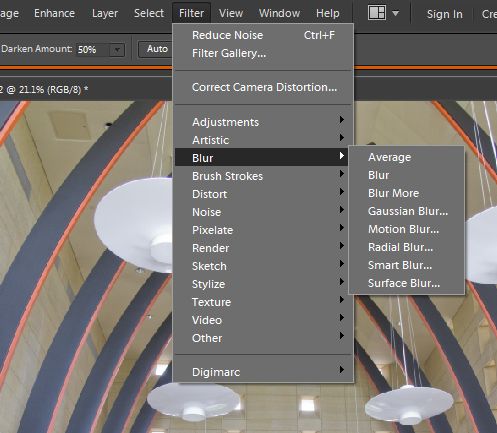Open the Select menu

coord(149,13)
